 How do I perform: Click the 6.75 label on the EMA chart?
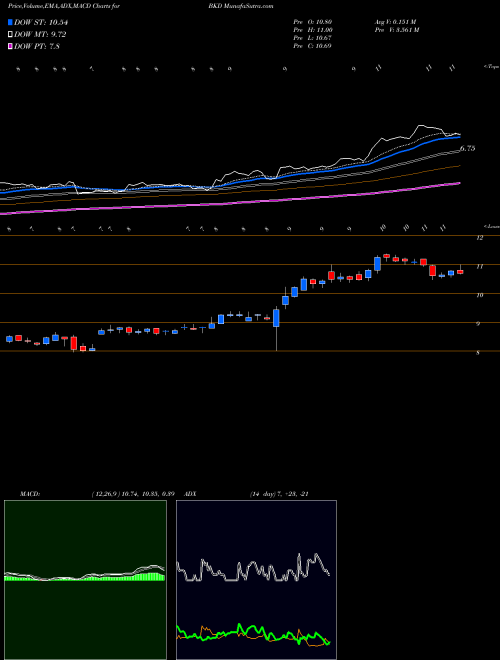pyautogui.click(x=467, y=148)
